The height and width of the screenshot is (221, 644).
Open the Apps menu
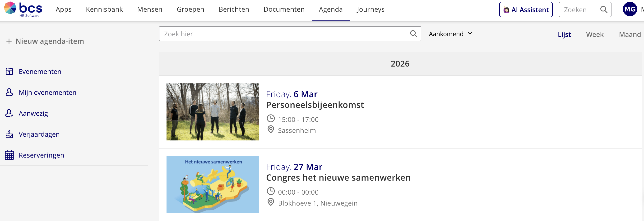pos(64,10)
